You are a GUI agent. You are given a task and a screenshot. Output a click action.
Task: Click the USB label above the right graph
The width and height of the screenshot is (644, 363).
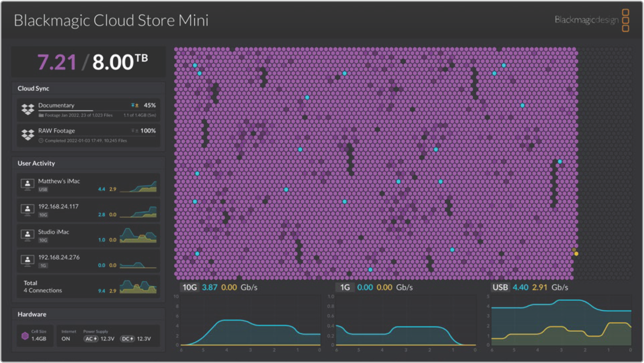[x=500, y=288]
